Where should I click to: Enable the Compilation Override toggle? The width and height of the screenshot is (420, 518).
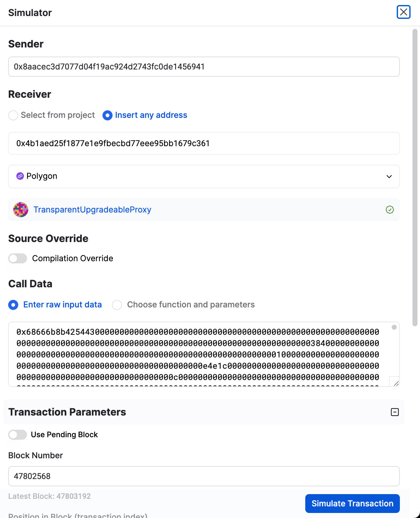pyautogui.click(x=18, y=258)
